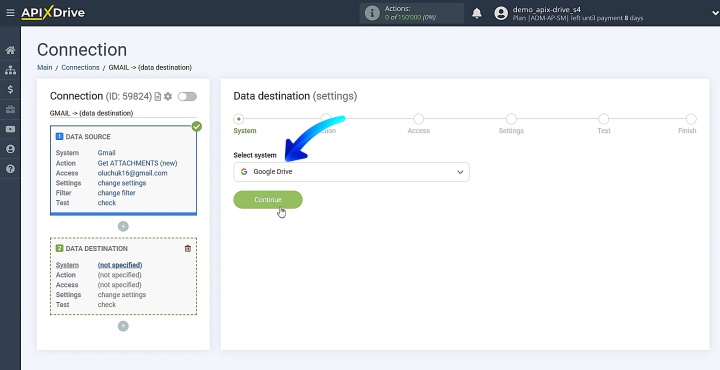Click destination Access (not specified) text
Screen dimensions: 720x370
(119, 285)
